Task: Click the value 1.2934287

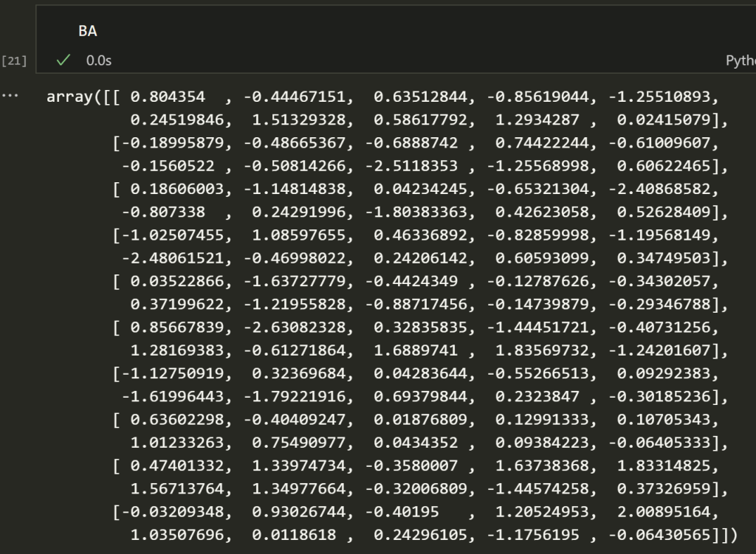Action: tap(537, 120)
